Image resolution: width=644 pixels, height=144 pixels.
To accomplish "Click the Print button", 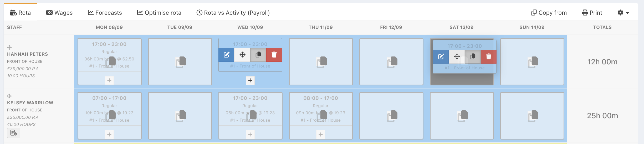I will [592, 13].
